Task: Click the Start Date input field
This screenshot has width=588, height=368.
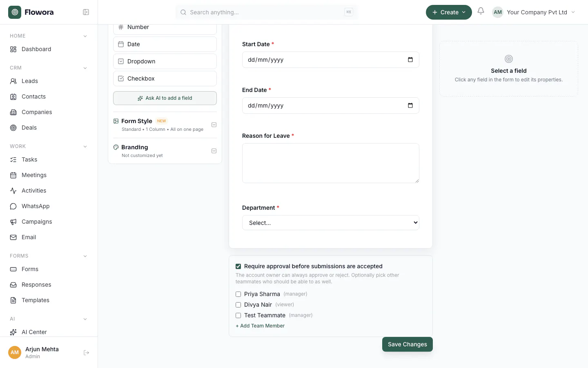Action: [331, 60]
